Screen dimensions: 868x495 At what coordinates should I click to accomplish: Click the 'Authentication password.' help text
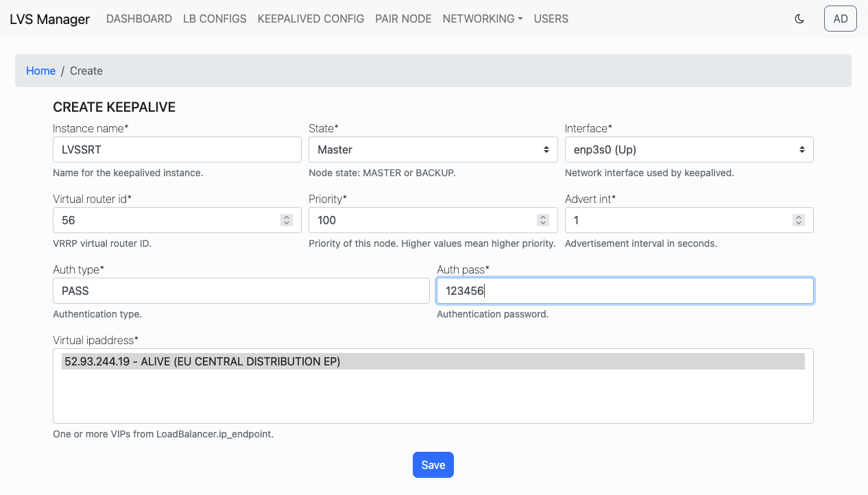493,314
